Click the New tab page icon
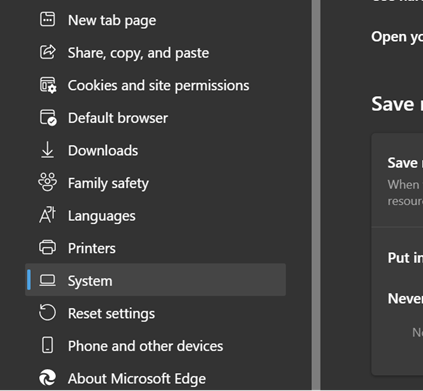Viewport: 423px width, 391px height. point(47,19)
